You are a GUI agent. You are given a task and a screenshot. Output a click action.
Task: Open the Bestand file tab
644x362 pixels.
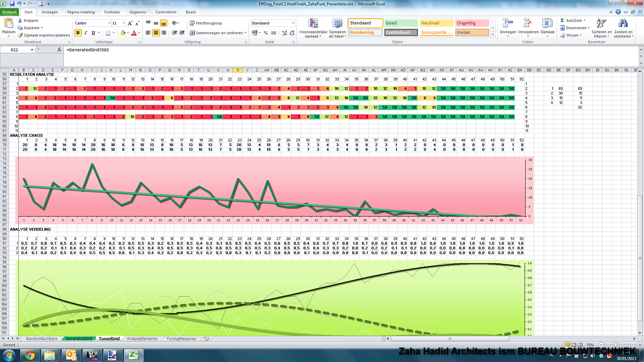coord(9,12)
